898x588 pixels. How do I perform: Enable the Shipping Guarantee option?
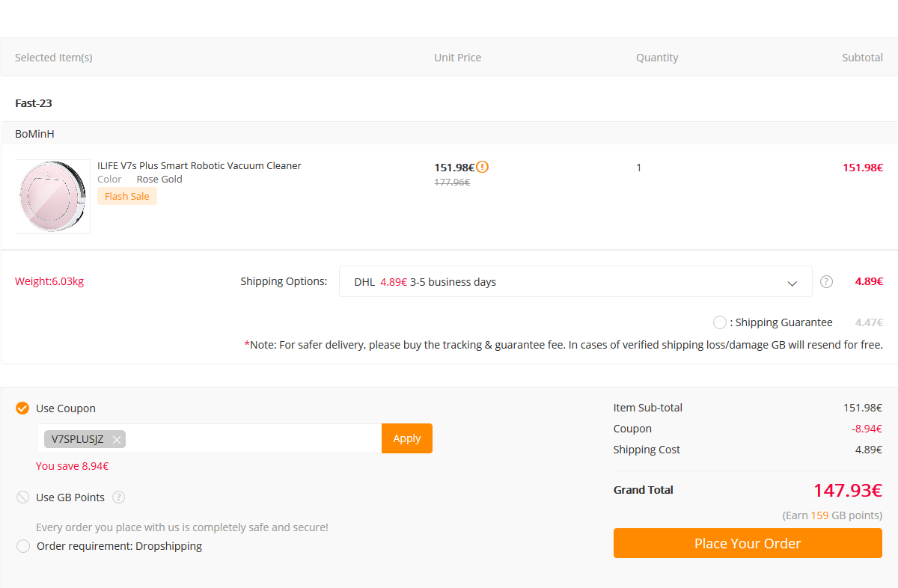[x=720, y=322]
